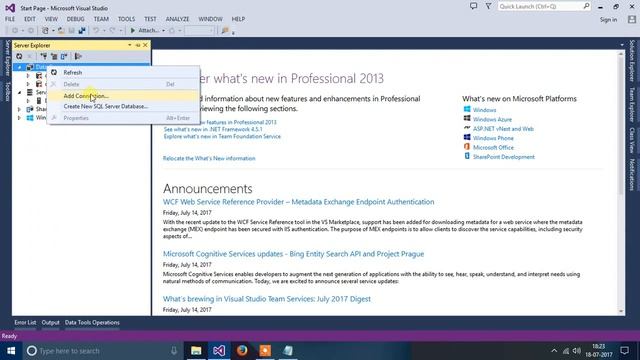
Task: Click the Redo toolbar icon
Action: (112, 31)
